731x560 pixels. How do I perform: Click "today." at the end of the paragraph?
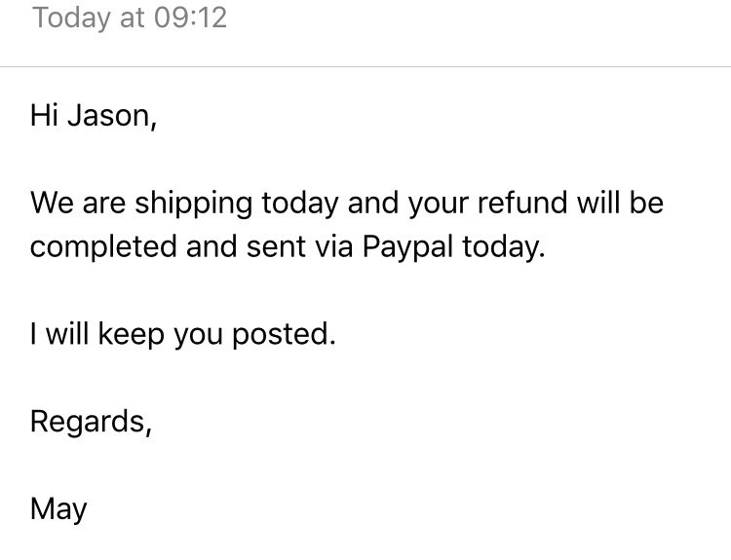point(504,247)
